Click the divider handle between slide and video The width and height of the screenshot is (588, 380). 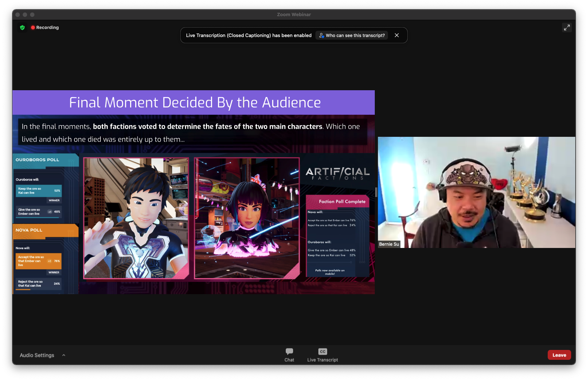(x=376, y=192)
